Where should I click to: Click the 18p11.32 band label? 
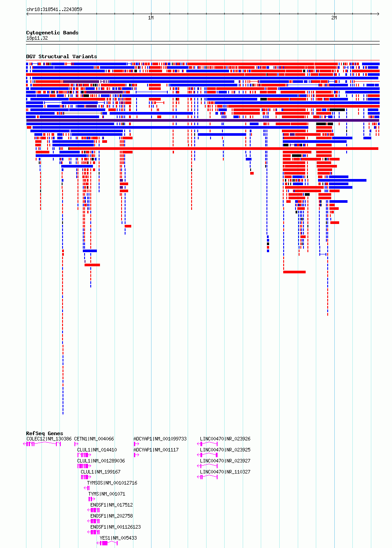[x=37, y=38]
